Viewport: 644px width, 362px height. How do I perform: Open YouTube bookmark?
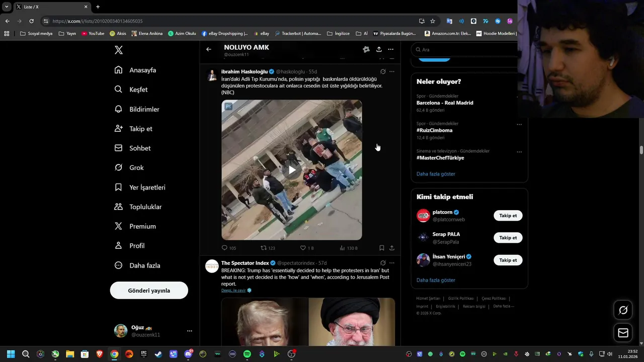click(93, 34)
